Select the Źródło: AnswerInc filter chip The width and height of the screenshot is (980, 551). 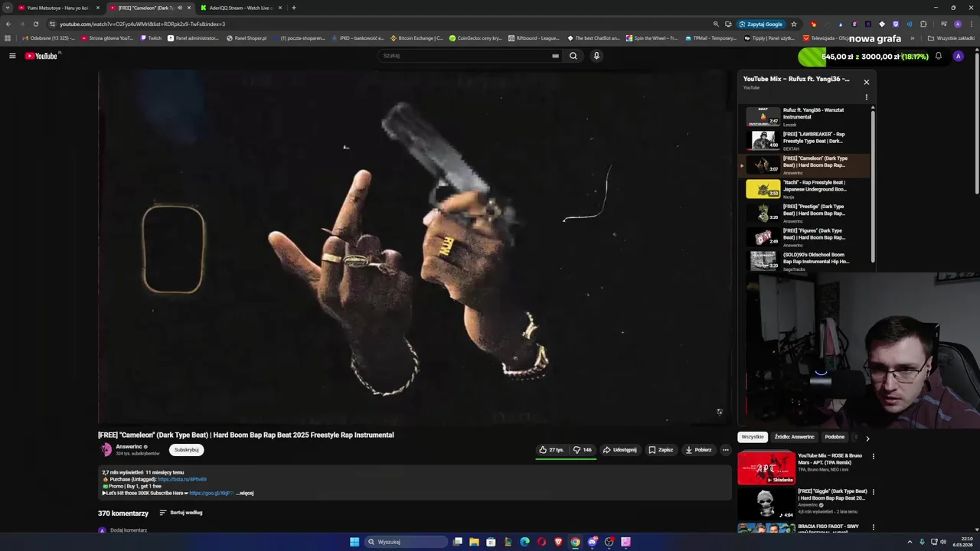click(795, 437)
